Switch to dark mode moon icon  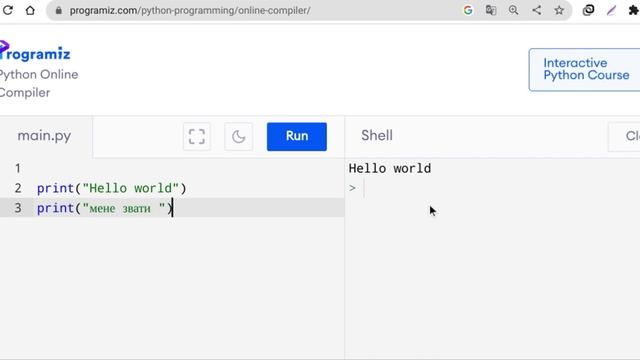point(238,136)
